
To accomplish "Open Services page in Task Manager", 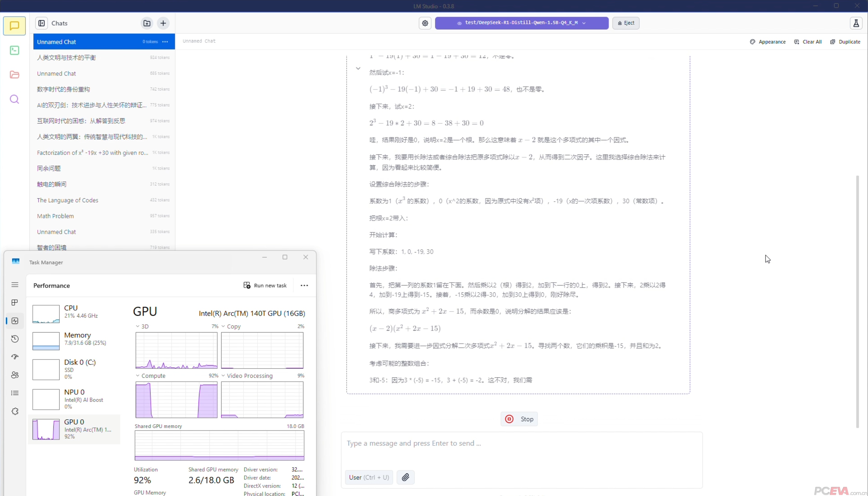I will point(15,412).
